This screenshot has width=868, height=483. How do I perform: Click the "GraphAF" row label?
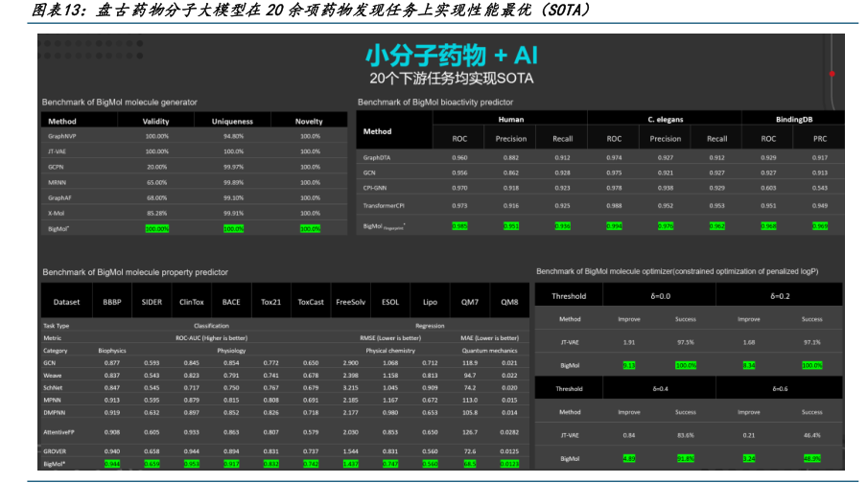click(x=59, y=198)
